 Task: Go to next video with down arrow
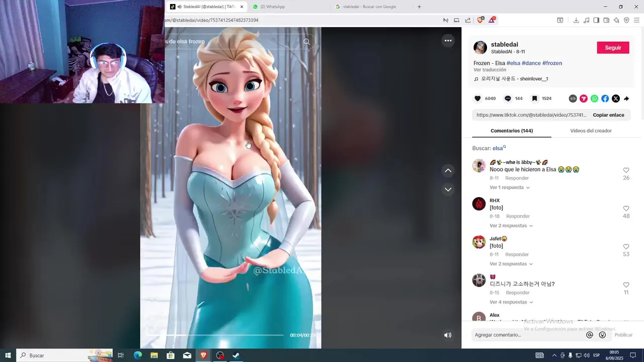[448, 190]
